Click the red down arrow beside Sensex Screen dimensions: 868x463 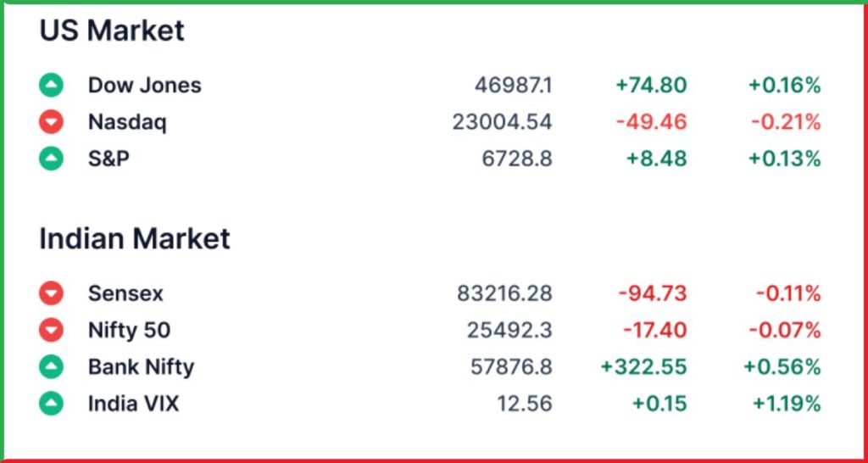click(51, 293)
